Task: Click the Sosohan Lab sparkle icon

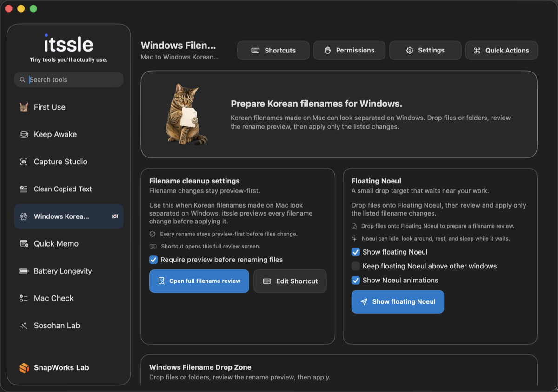Action: [24, 326]
